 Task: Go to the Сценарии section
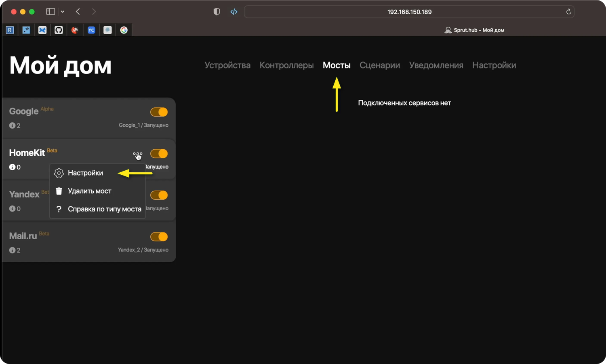(x=379, y=65)
